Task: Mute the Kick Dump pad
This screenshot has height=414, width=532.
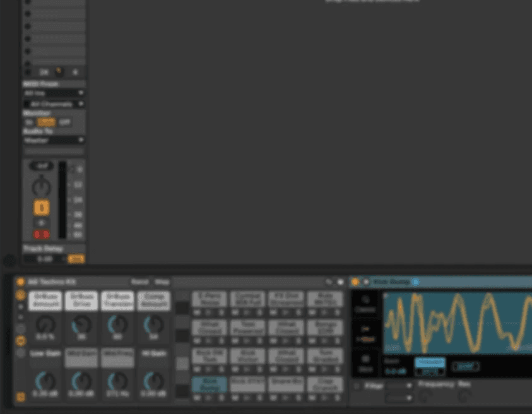Action: pos(198,398)
